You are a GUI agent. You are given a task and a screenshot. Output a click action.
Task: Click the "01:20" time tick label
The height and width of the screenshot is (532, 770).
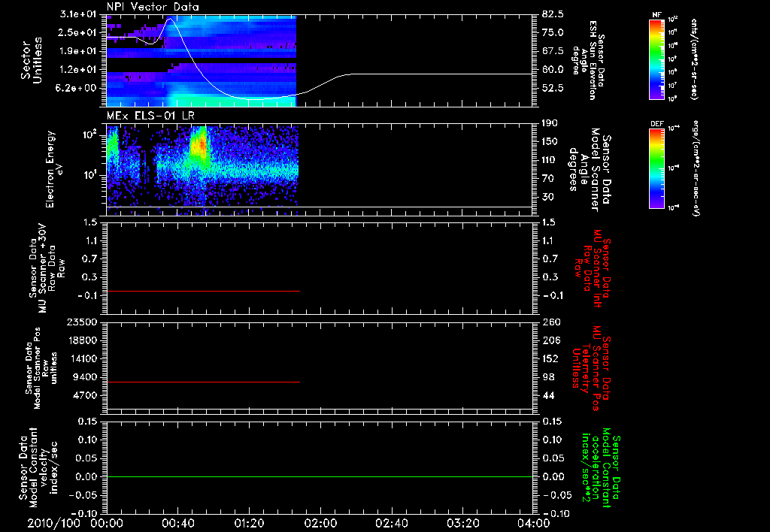pos(249,523)
